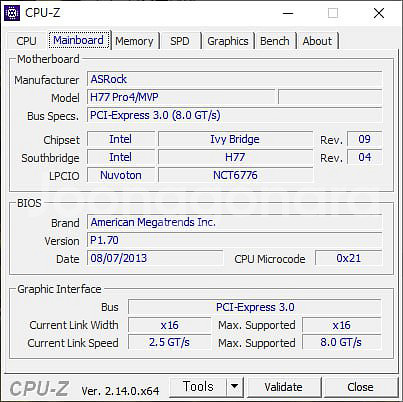Open the About tab
Screen dimensions: 403x402
click(x=317, y=41)
